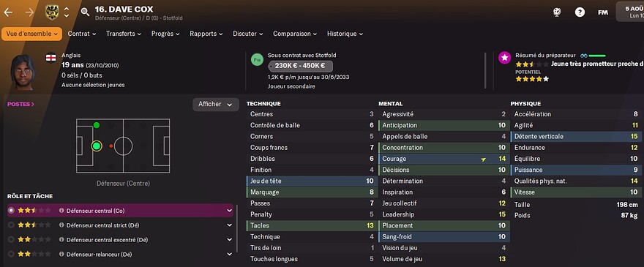Click the FM button in top bar
The height and width of the screenshot is (267, 644).
point(602,12)
